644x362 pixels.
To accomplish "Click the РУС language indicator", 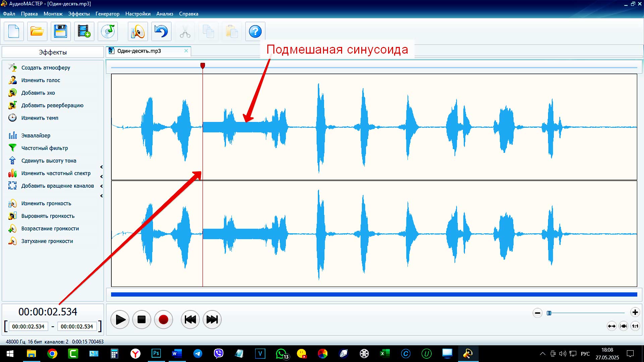I will 585,354.
